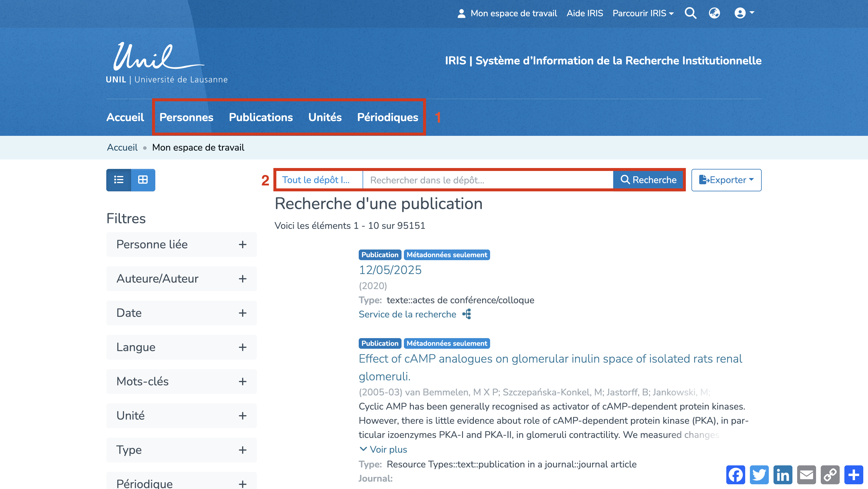Expand the Personne liée filter
The width and height of the screenshot is (868, 489).
click(x=181, y=244)
